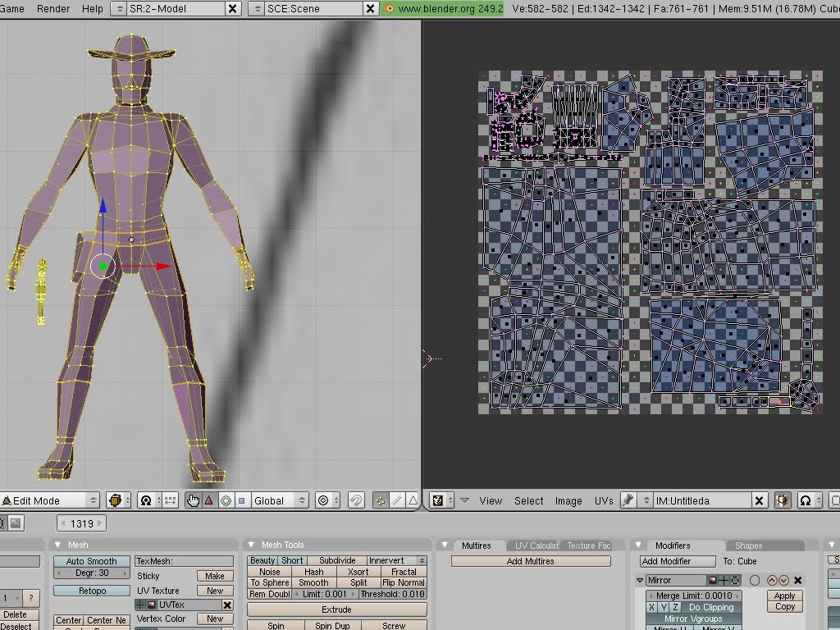Open the SR:2-Model screen selector arrows

click(119, 8)
